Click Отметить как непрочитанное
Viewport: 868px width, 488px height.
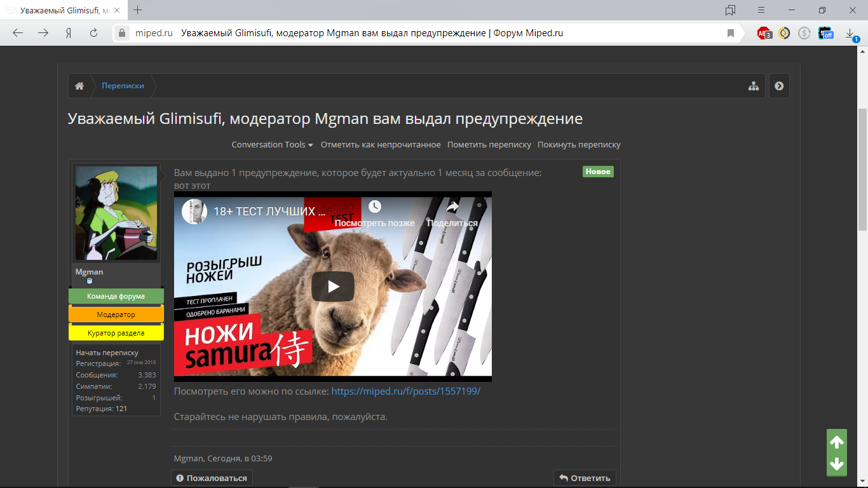point(381,145)
